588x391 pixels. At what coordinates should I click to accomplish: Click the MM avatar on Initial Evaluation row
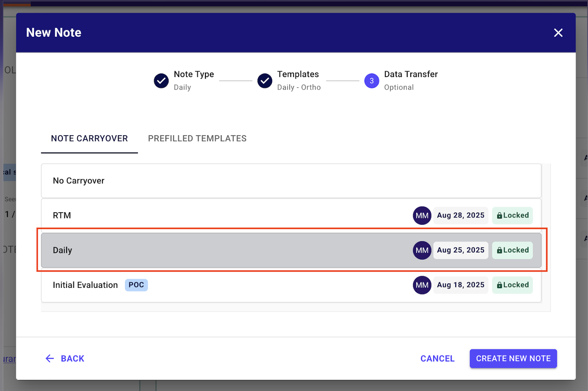click(x=422, y=285)
